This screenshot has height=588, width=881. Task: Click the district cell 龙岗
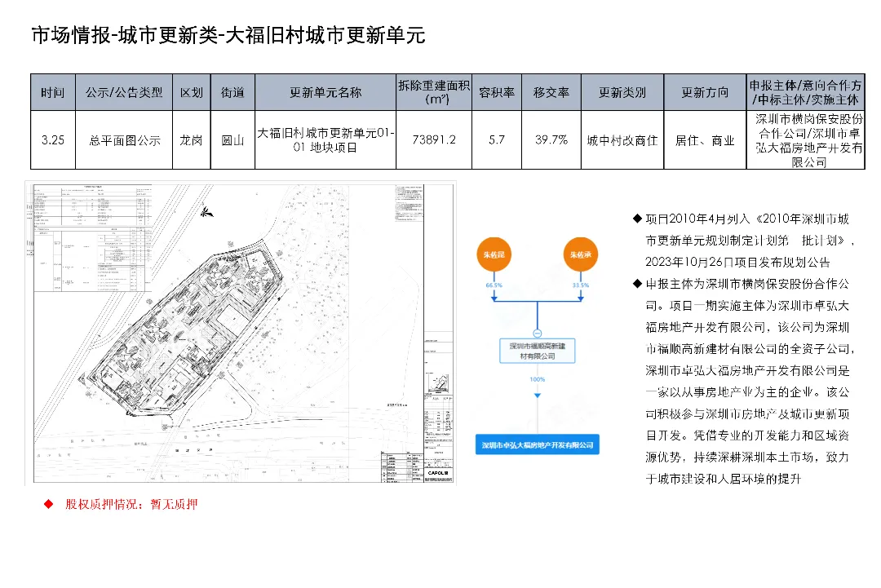click(x=192, y=139)
